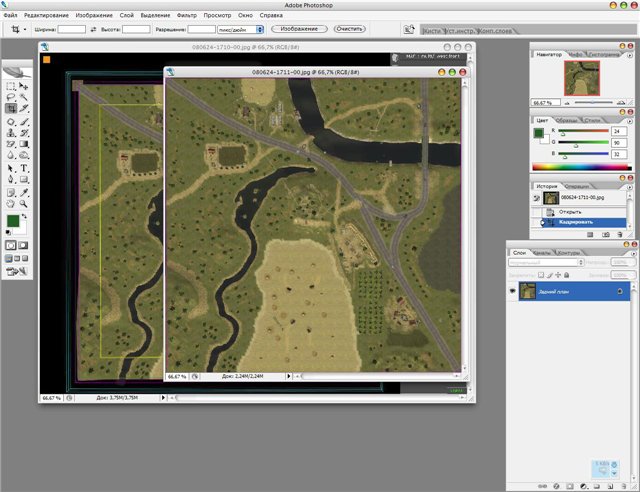Create new snapshot in History panel
This screenshot has height=492, width=640.
606,235
